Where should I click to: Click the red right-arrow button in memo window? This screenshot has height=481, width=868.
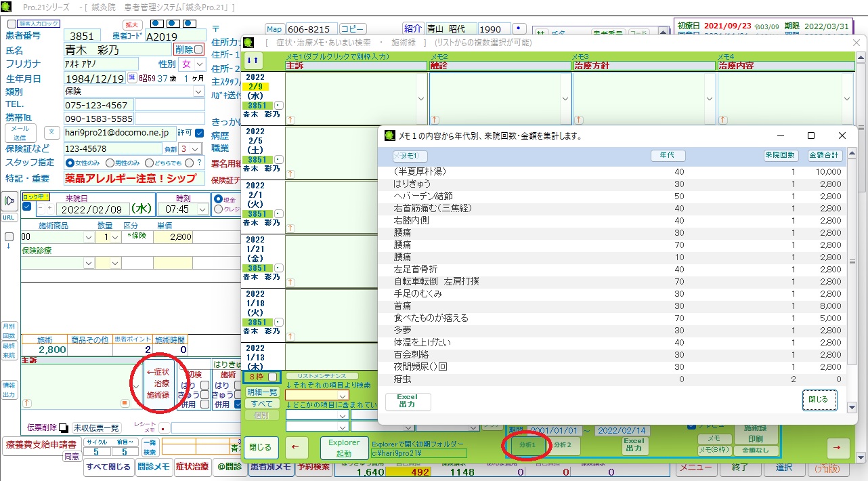[838, 447]
